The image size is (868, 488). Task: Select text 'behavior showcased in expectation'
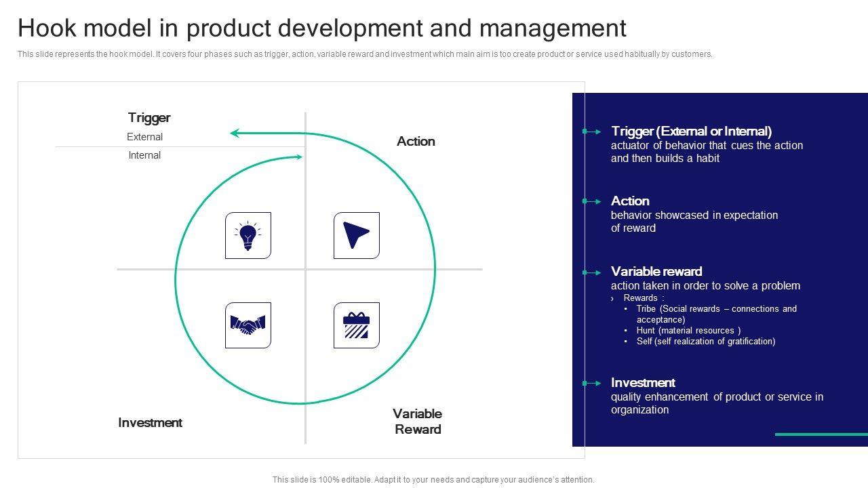point(694,215)
